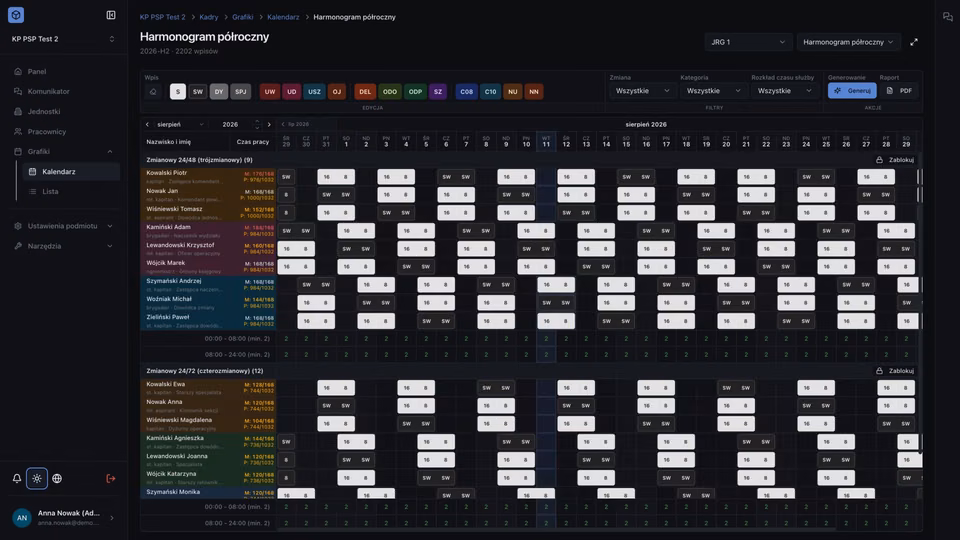Open the Anna Nowak user account menu

[64, 518]
